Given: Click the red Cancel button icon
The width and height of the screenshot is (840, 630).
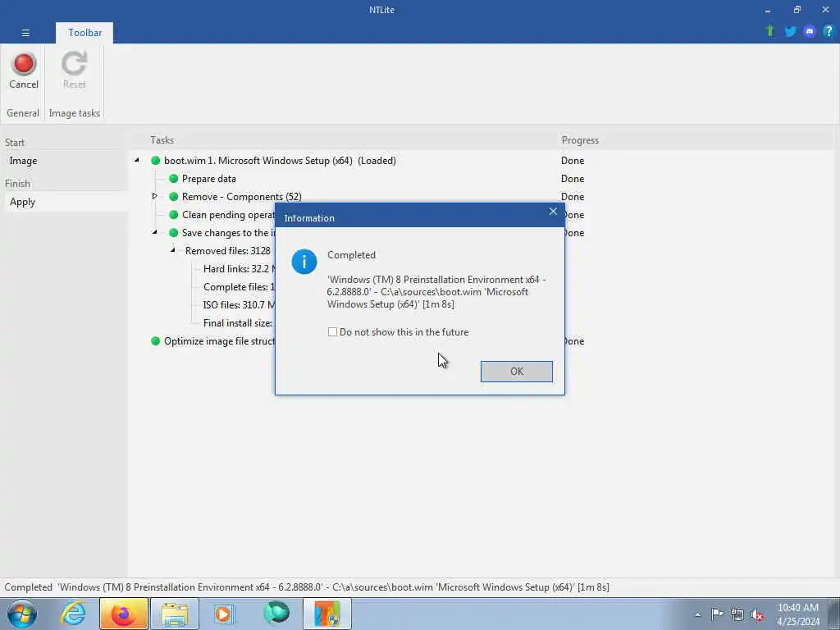Looking at the screenshot, I should pos(24,64).
